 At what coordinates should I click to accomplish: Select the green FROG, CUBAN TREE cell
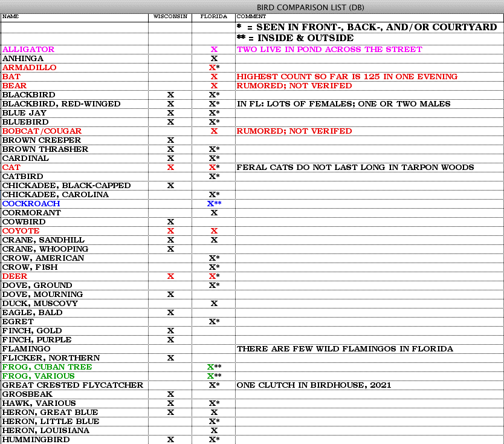coord(74,367)
